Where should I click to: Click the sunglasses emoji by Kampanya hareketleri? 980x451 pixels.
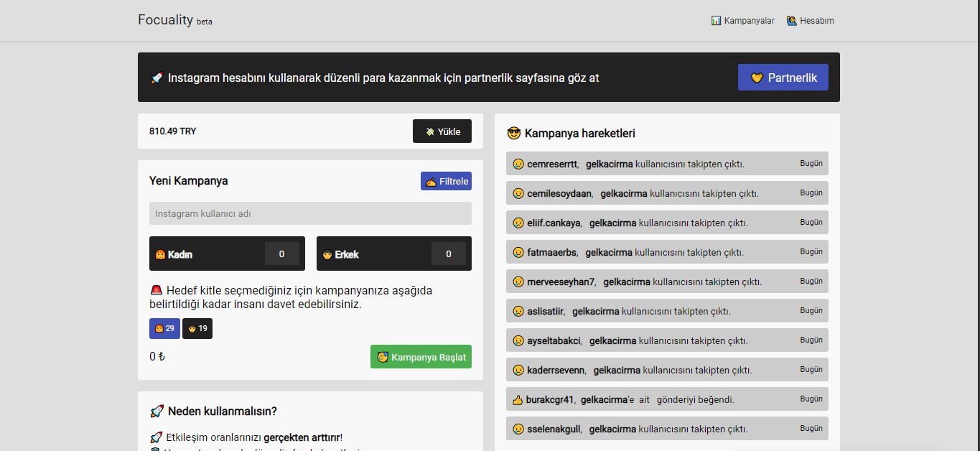pyautogui.click(x=513, y=133)
